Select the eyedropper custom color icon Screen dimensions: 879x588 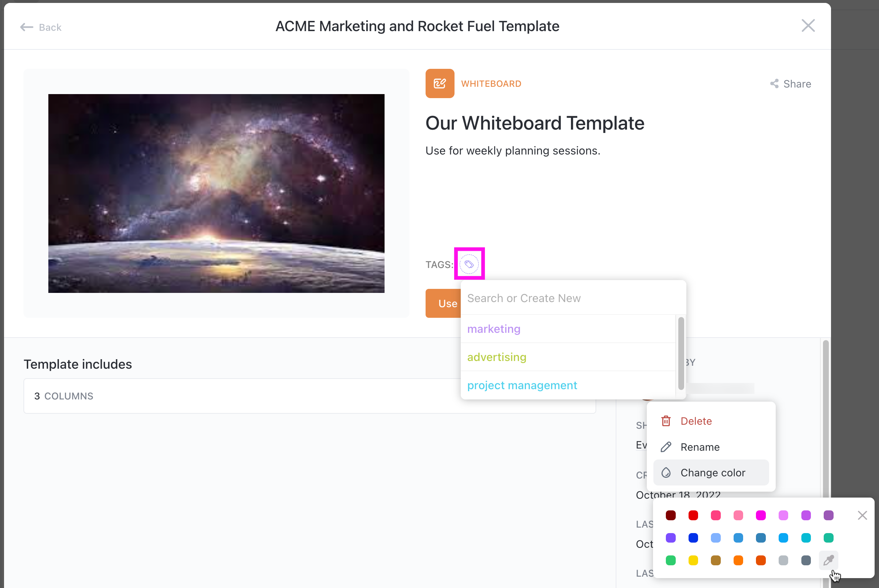pyautogui.click(x=828, y=560)
